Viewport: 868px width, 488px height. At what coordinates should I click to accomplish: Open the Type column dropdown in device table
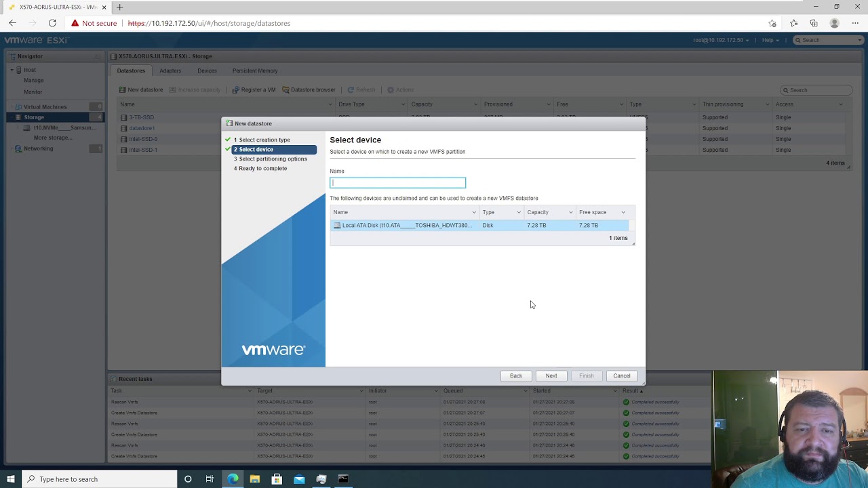pos(519,212)
